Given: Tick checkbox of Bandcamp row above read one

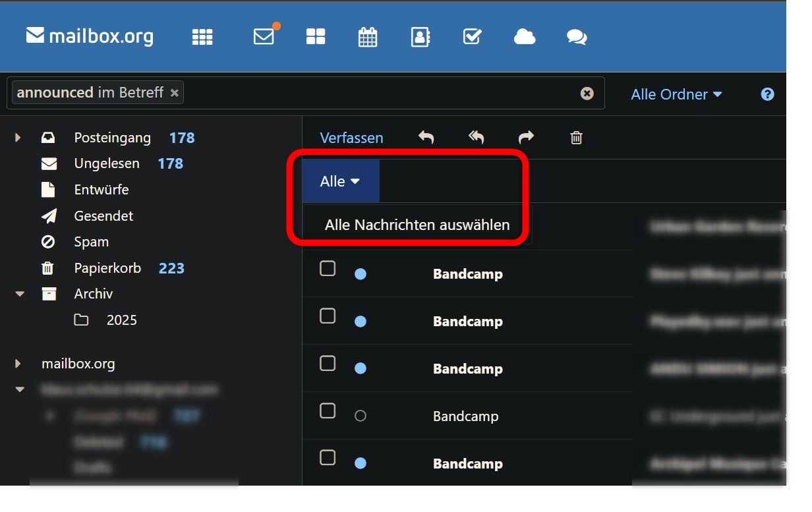Looking at the screenshot, I should [328, 363].
